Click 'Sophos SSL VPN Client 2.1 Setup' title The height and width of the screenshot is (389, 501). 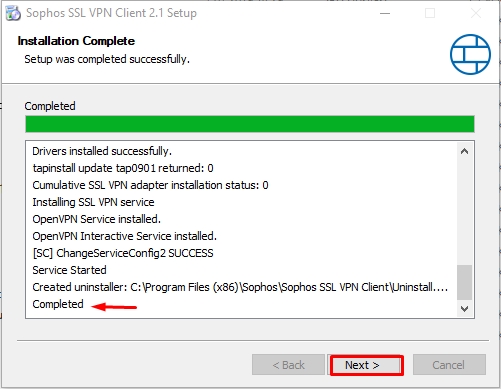pyautogui.click(x=111, y=13)
